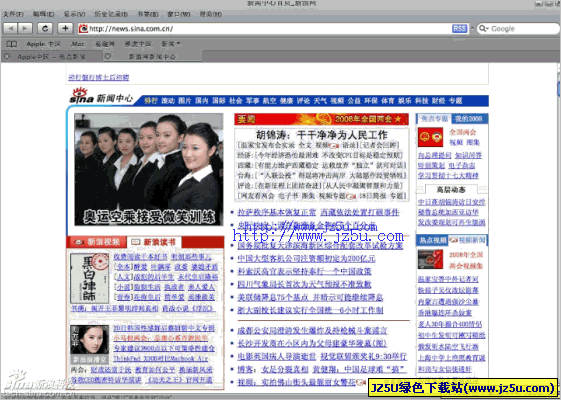Image resolution: width=561 pixels, height=400 pixels.
Task: Open the 书签(B) menu
Action: 148,14
